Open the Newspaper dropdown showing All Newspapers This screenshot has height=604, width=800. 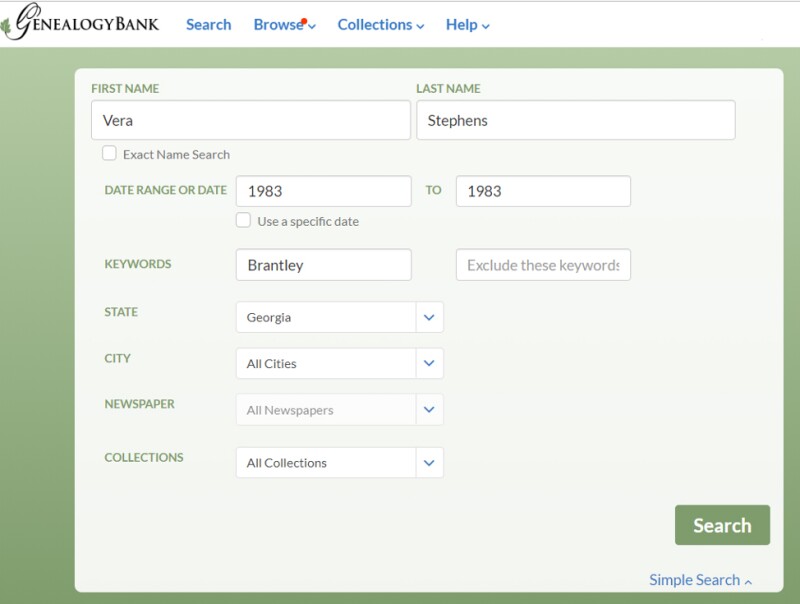339,410
